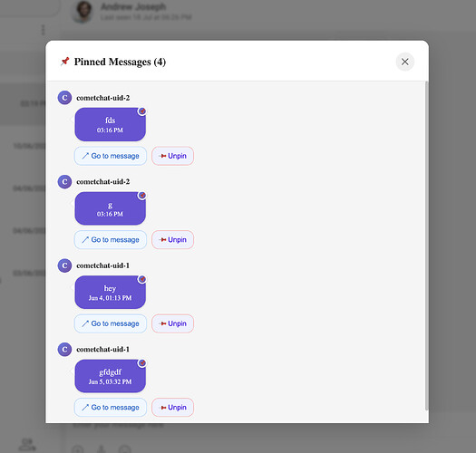Click the red pushpin icon beside Pinned Messages title
This screenshot has width=476, height=453.
64,62
